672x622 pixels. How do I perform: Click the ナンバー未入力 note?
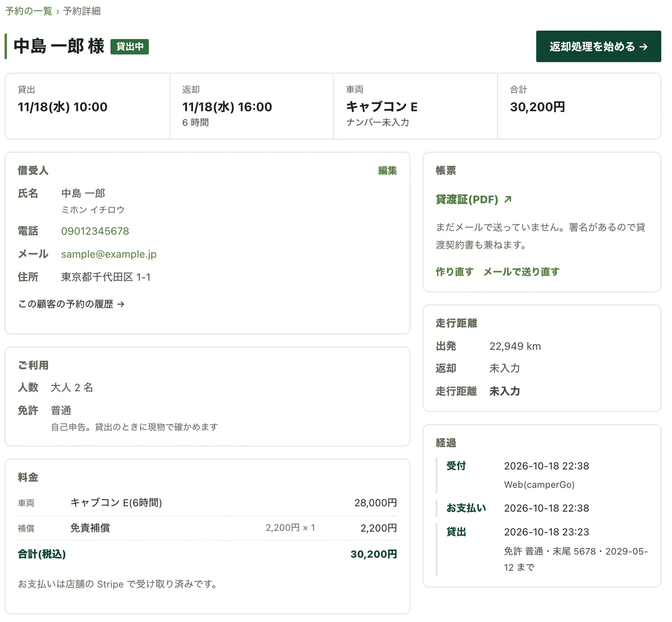[x=377, y=122]
